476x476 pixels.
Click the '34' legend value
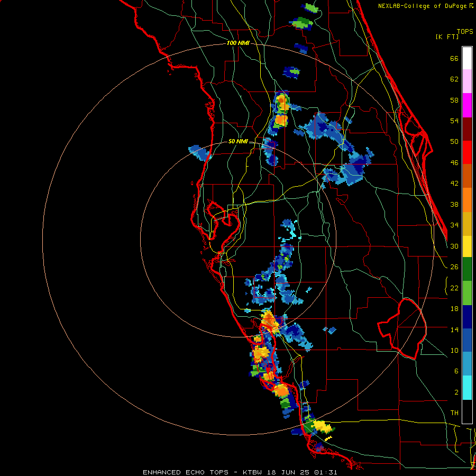coord(454,225)
